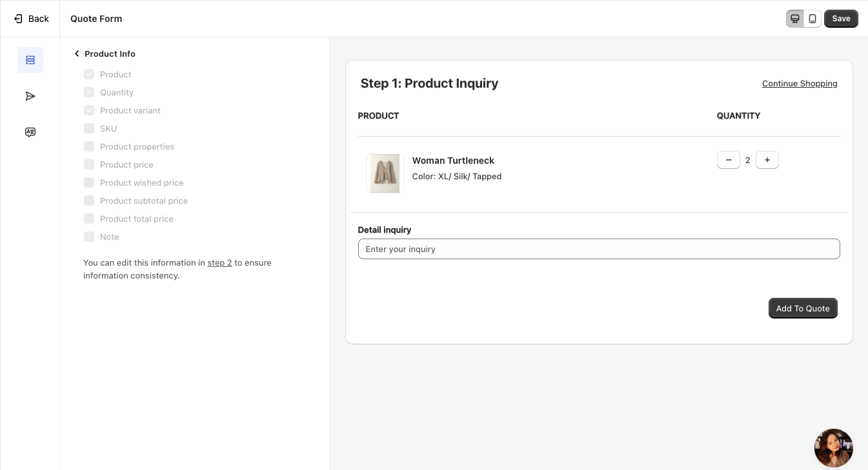
Task: Tick the Product wished price checkbox
Action: (89, 182)
